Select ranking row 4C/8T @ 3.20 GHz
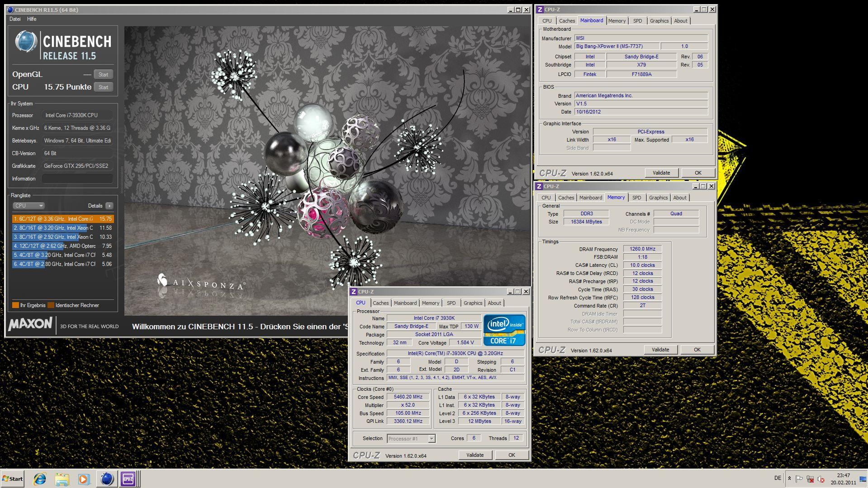Viewport: 868px width, 488px height. (x=63, y=255)
